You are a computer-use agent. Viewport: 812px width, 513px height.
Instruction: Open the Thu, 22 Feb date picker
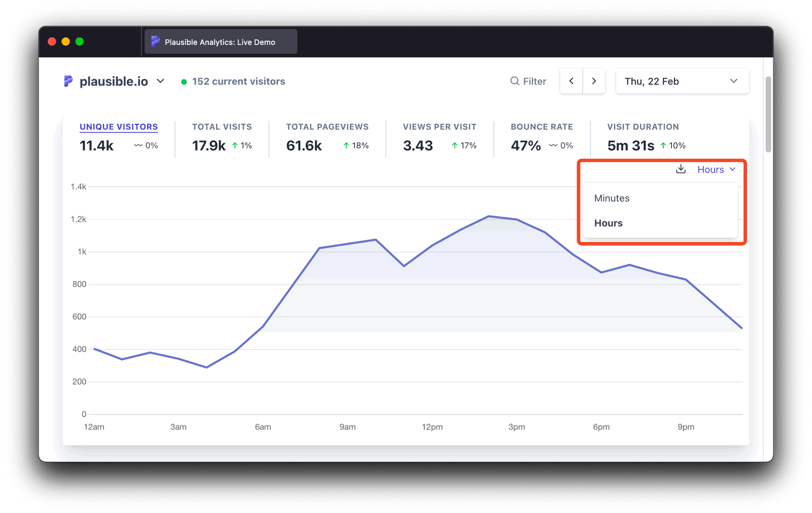[682, 81]
